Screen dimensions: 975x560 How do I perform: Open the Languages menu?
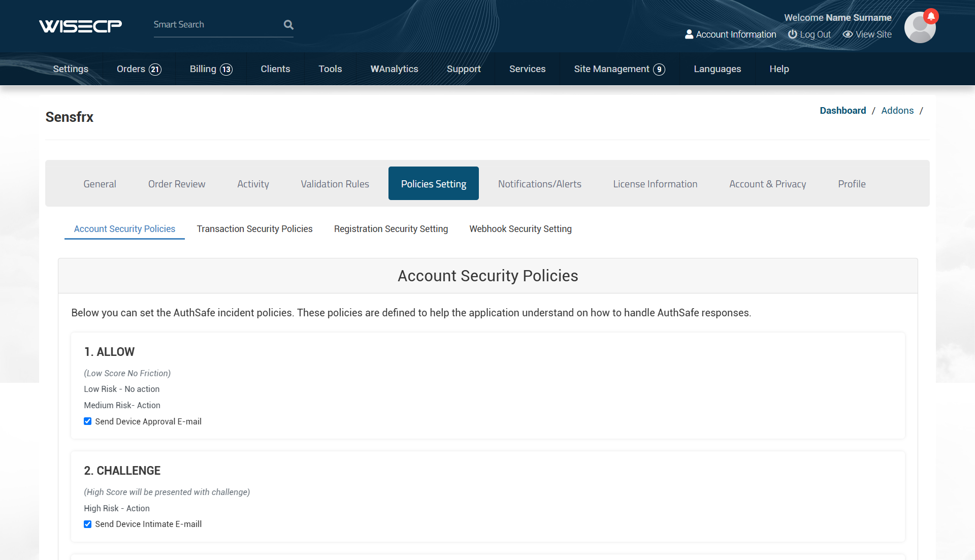[x=717, y=69]
